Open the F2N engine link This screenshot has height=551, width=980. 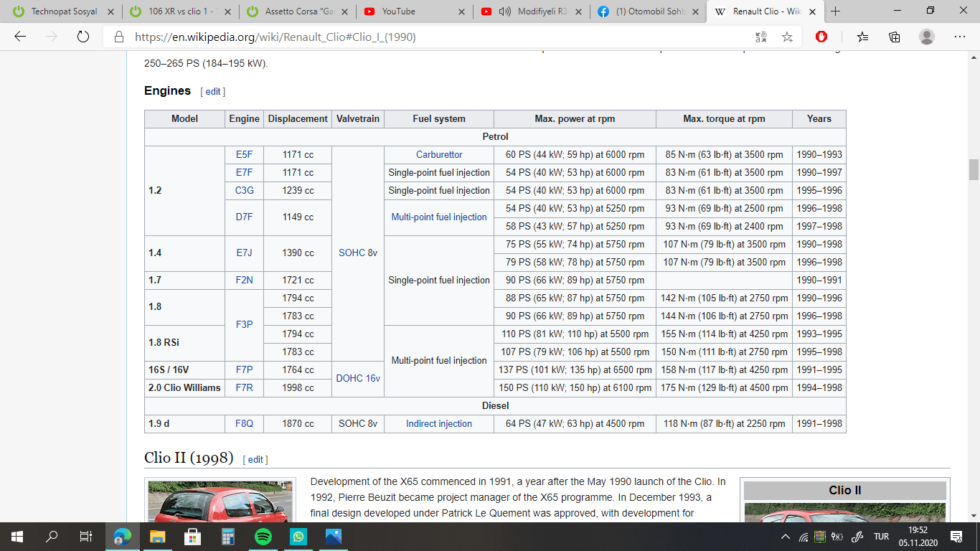click(244, 281)
